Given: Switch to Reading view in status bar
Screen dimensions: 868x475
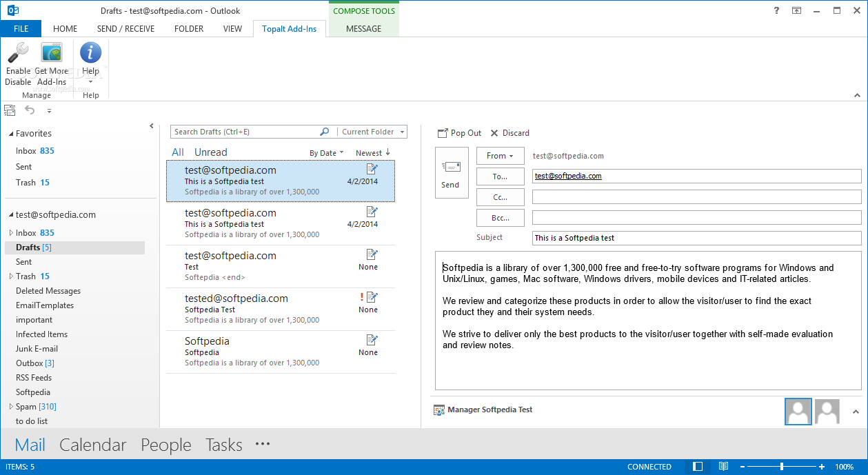Looking at the screenshot, I should coord(723,467).
